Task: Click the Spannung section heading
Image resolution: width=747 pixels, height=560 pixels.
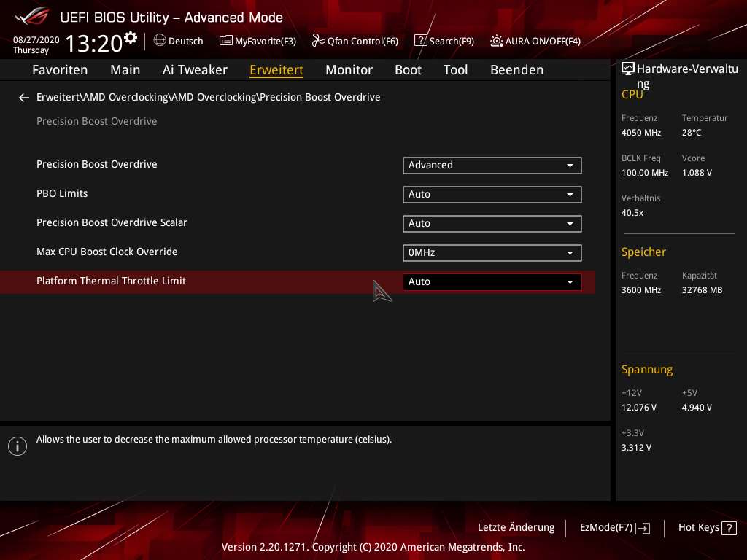Action: 646,370
